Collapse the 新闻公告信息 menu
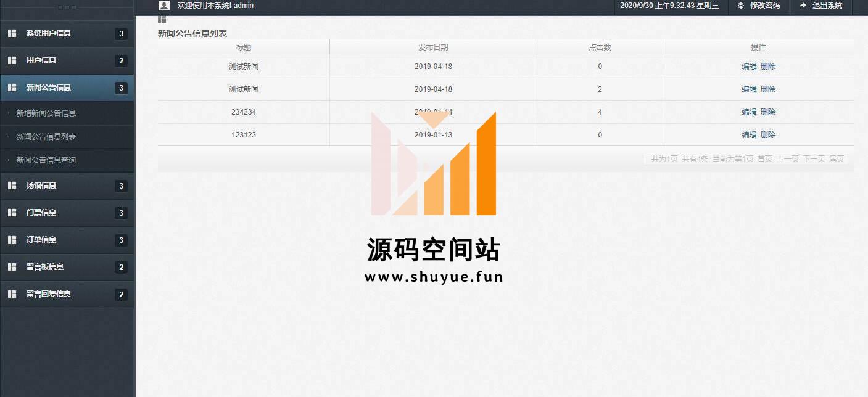 point(67,88)
